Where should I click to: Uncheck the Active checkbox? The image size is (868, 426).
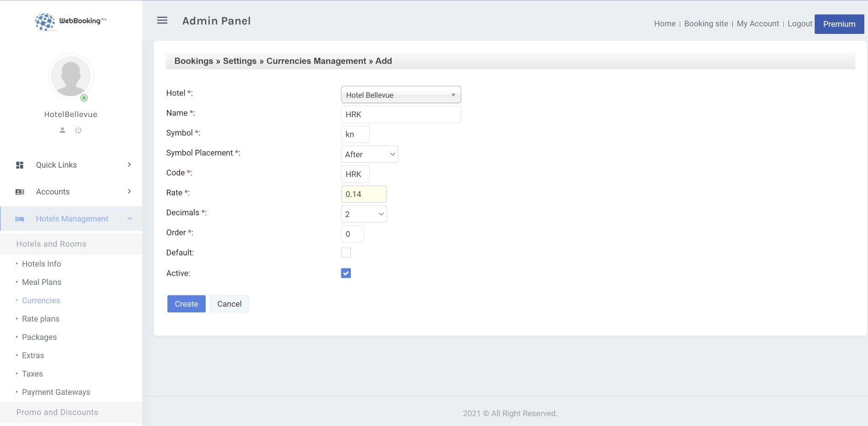pyautogui.click(x=346, y=273)
